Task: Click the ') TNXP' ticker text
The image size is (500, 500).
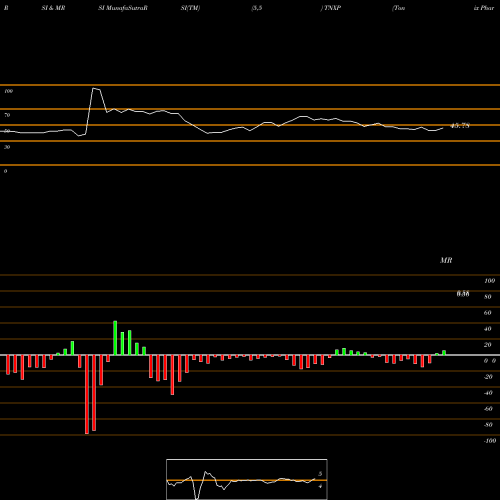Action: tap(331, 8)
